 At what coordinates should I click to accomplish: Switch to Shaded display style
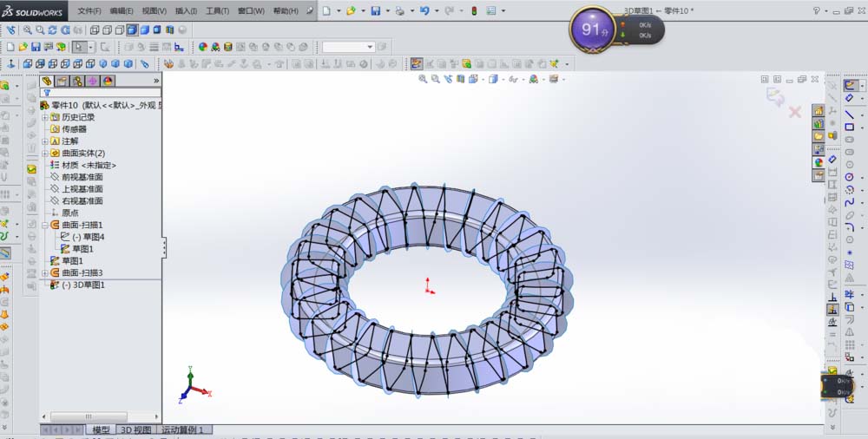(x=144, y=30)
